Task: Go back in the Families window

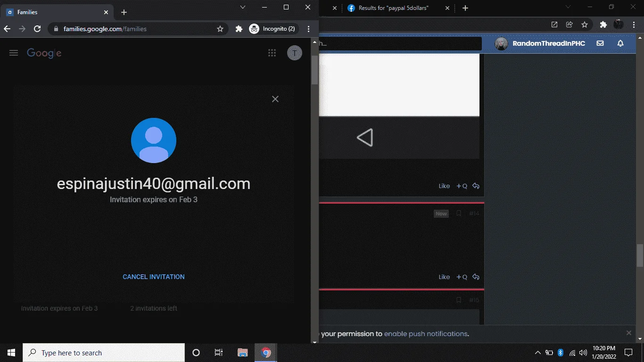Action: (x=7, y=29)
